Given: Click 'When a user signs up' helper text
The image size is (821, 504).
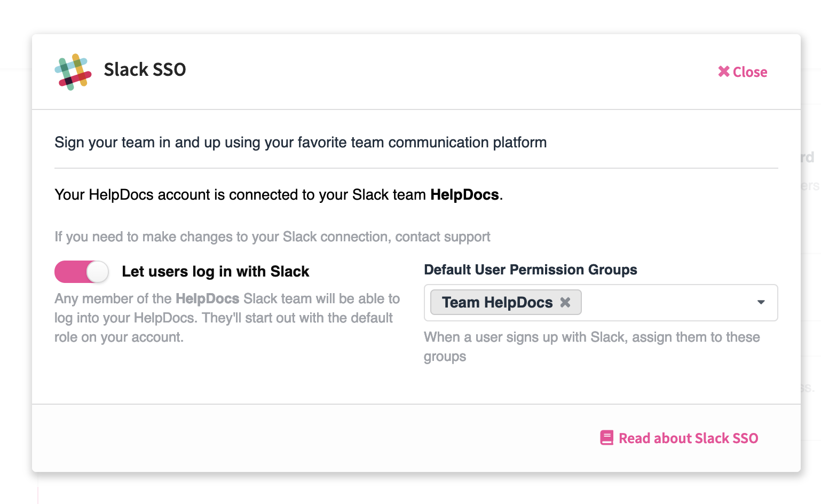Looking at the screenshot, I should click(591, 346).
